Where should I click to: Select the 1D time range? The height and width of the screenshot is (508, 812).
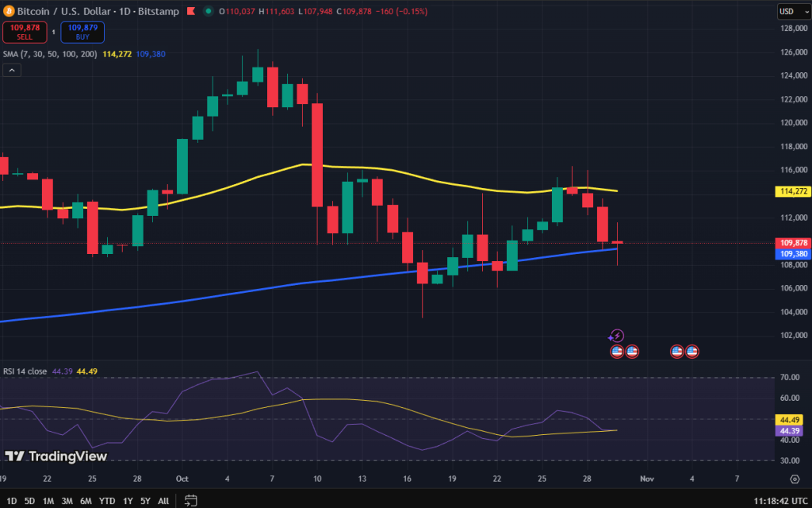pyautogui.click(x=10, y=501)
